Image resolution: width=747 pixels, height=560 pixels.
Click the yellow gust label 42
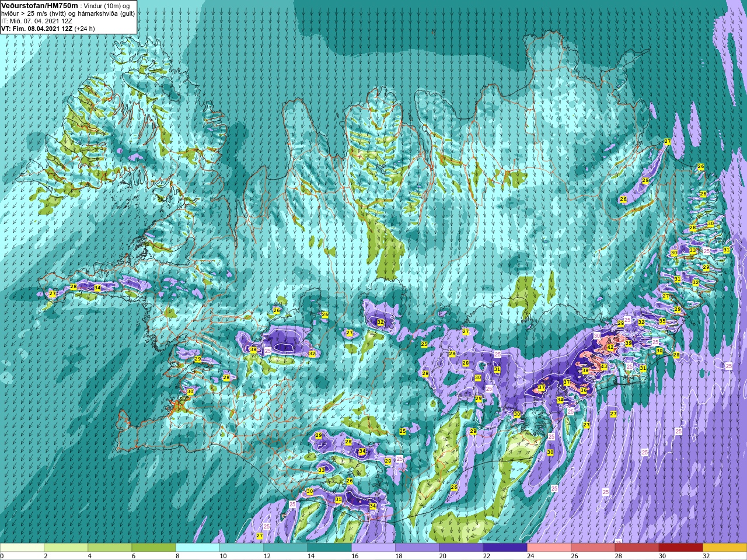610,347
